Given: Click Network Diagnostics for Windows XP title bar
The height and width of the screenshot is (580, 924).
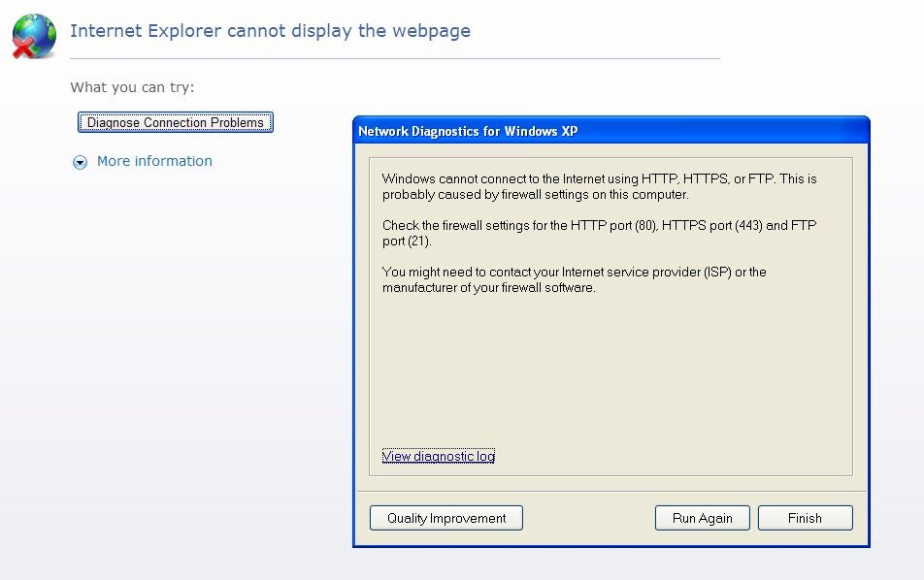Looking at the screenshot, I should click(x=611, y=131).
